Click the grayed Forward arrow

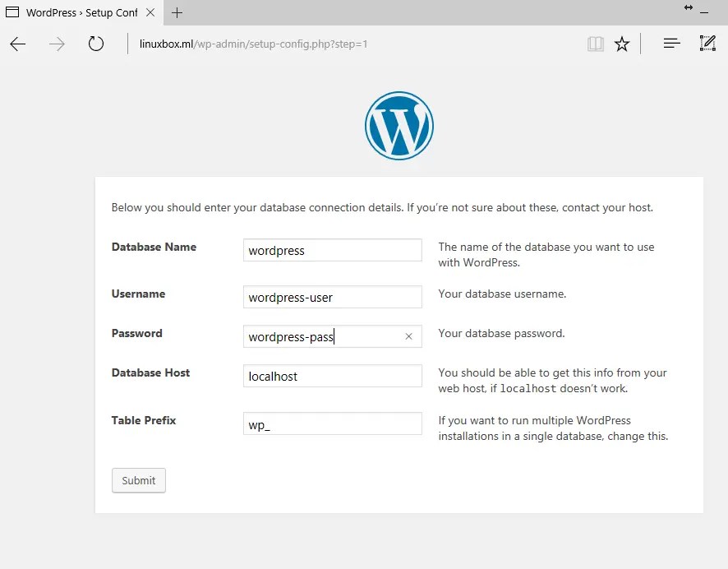tap(56, 44)
